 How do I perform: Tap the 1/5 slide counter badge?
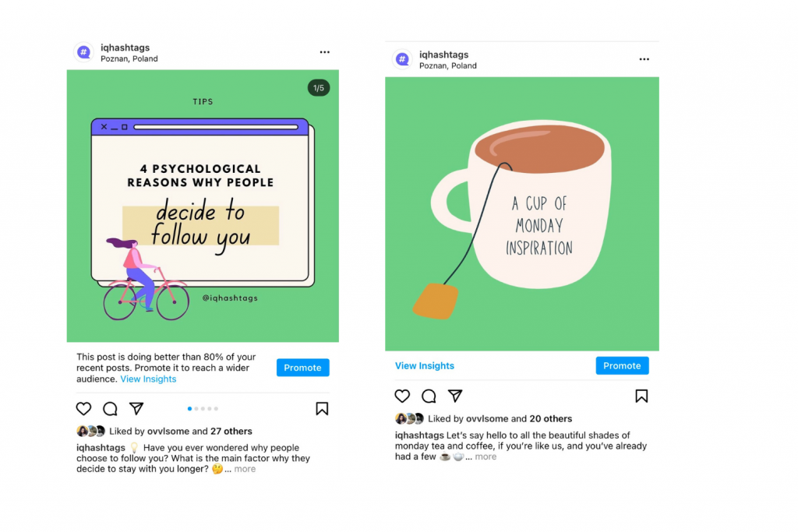coord(319,88)
